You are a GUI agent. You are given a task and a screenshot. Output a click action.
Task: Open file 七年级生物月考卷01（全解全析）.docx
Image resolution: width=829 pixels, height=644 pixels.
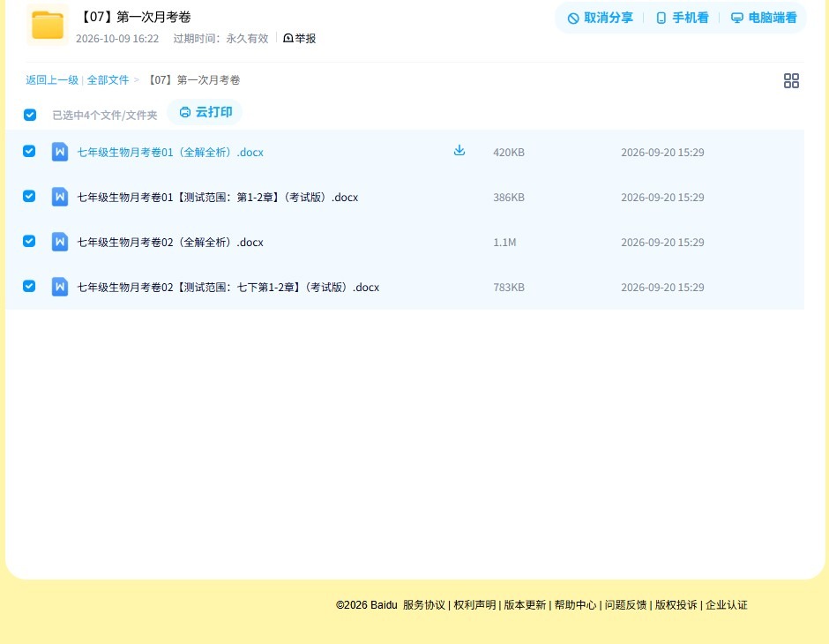[x=170, y=153]
